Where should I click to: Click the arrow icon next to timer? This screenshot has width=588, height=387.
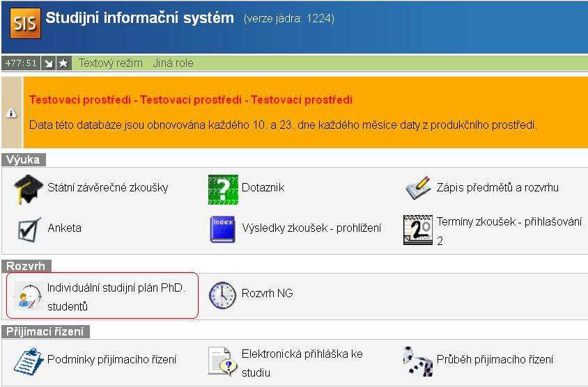click(x=48, y=63)
